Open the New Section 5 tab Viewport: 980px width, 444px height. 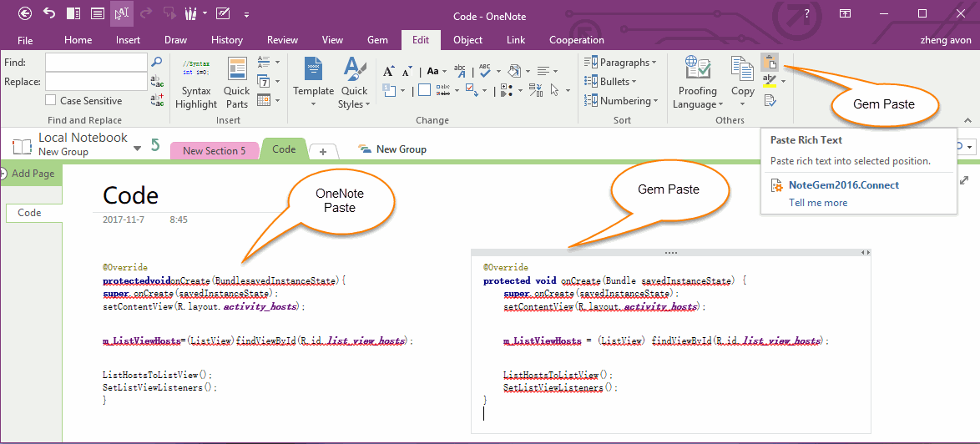(x=215, y=150)
